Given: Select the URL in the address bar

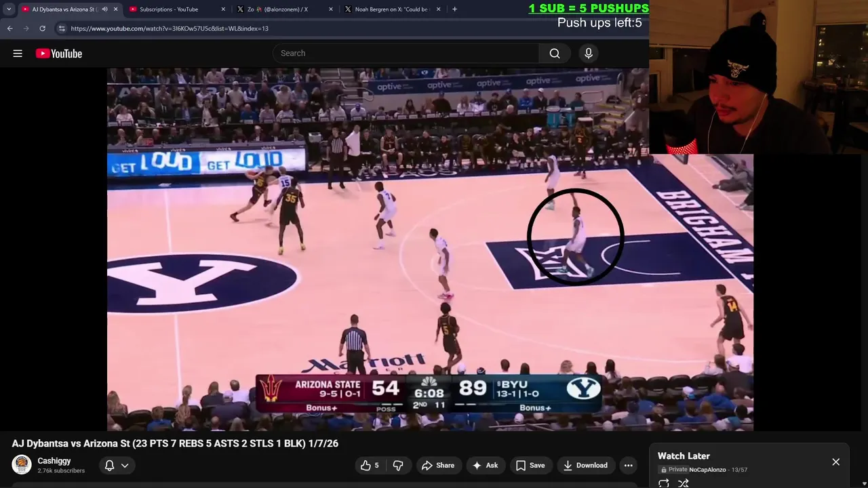Looking at the screenshot, I should pos(170,28).
